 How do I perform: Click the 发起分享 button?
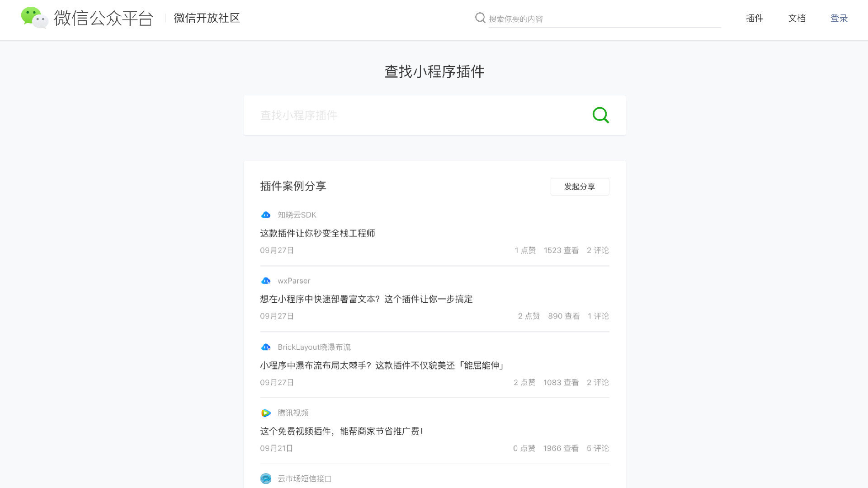click(x=580, y=187)
